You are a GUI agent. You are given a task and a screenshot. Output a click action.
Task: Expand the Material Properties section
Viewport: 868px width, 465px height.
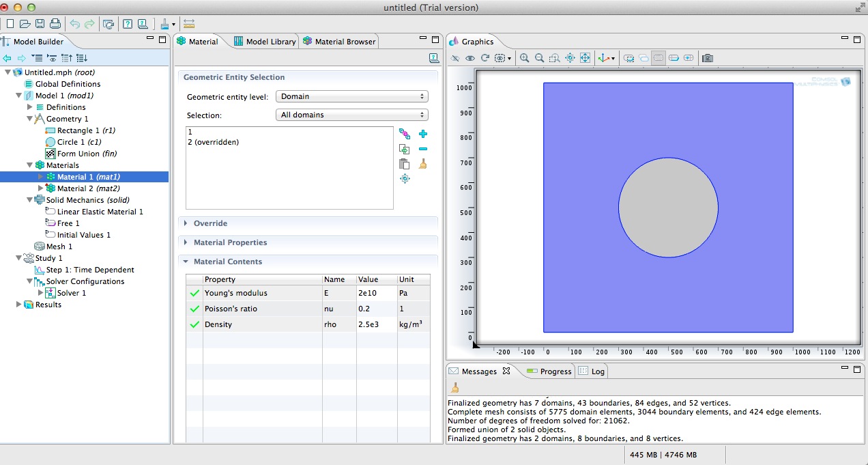pyautogui.click(x=230, y=242)
